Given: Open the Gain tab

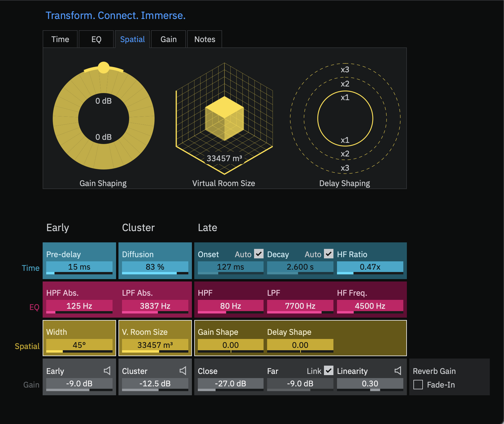Looking at the screenshot, I should click(168, 39).
